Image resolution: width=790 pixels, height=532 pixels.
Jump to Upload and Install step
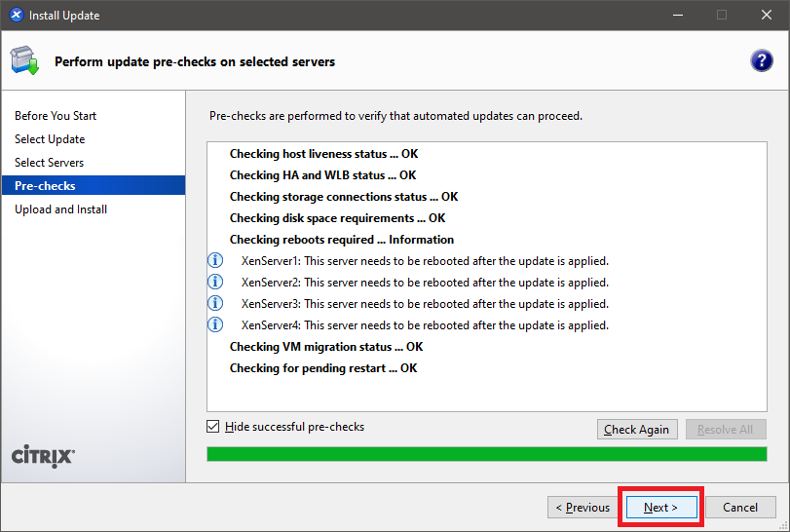click(x=60, y=209)
